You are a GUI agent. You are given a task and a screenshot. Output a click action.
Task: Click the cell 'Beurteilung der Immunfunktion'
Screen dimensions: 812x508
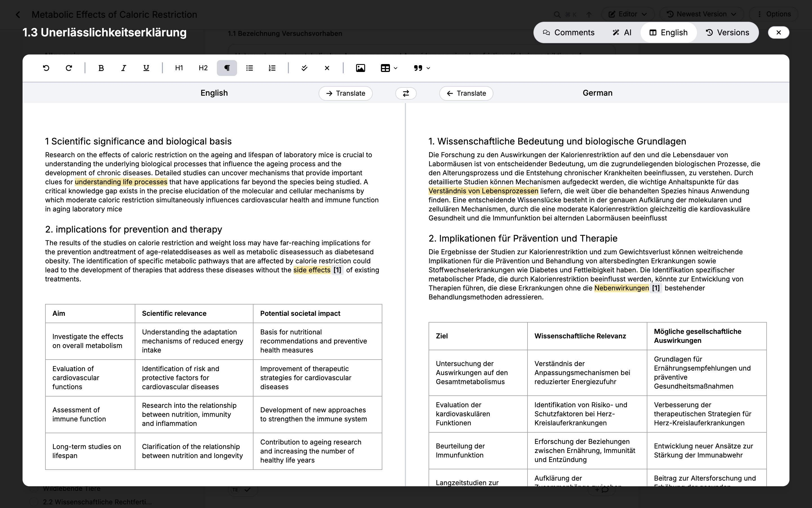pyautogui.click(x=478, y=451)
